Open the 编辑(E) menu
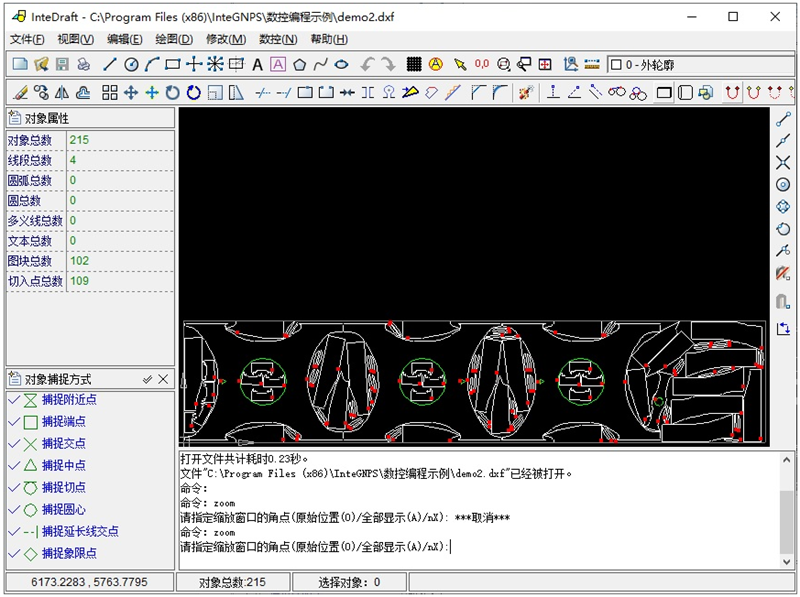Viewport: 800px width, 597px height. coord(124,39)
